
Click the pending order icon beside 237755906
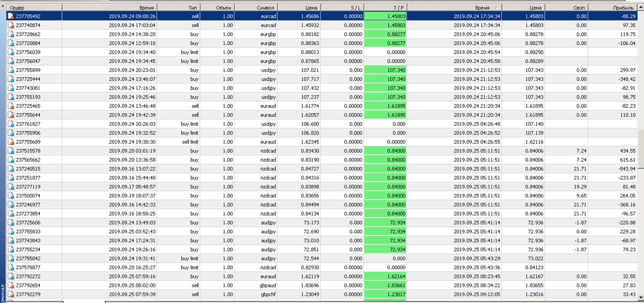coord(11,133)
